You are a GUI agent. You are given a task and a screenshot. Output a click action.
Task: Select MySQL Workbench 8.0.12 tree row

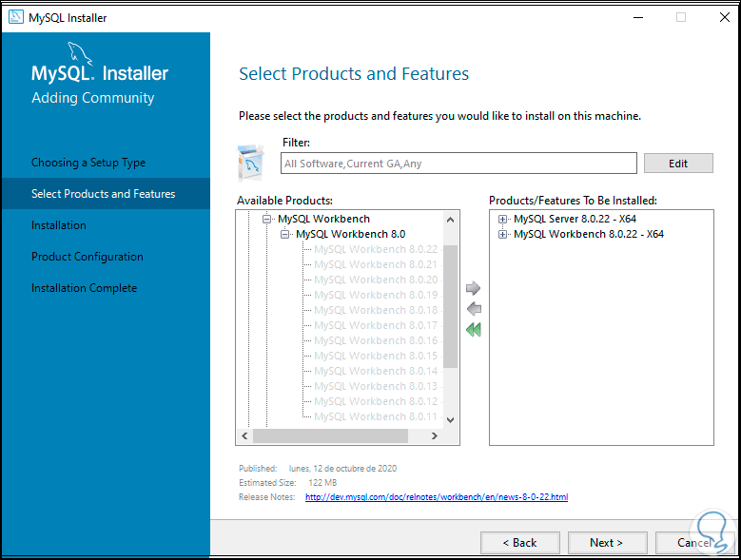click(376, 401)
